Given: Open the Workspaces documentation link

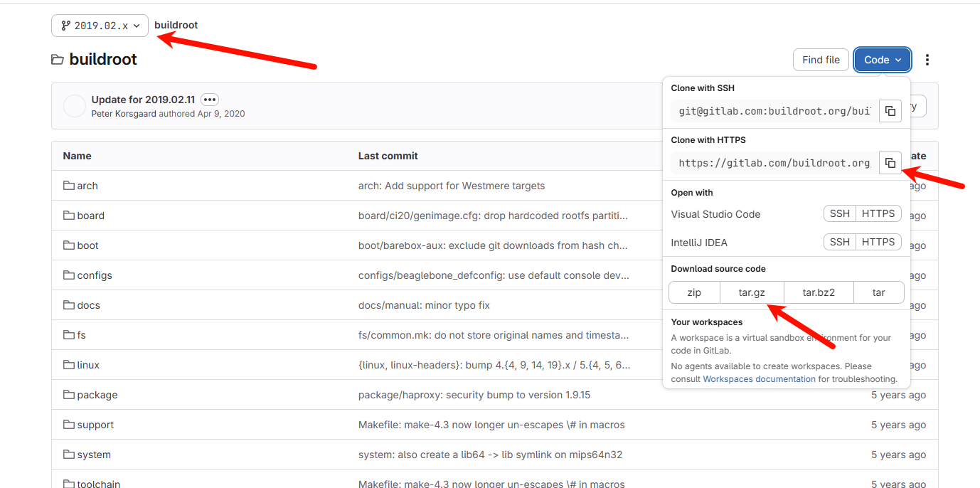Looking at the screenshot, I should click(759, 379).
